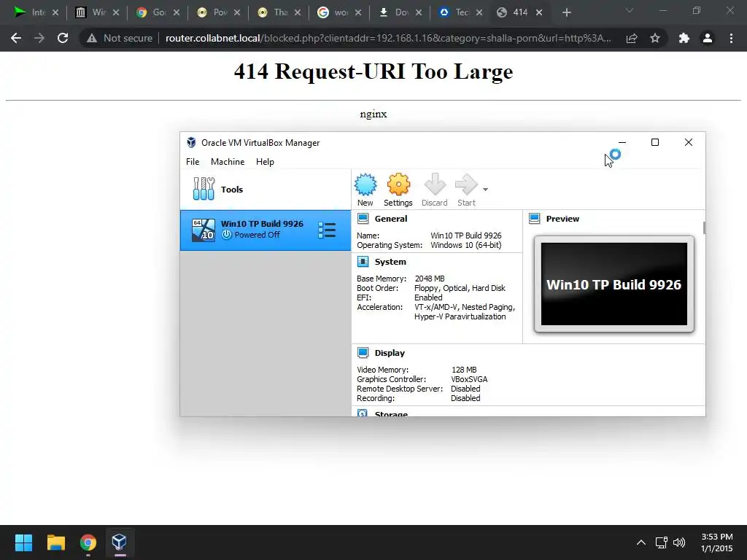This screenshot has height=560, width=747.
Task: Open the Win10 TP Build 9926 menu list icon
Action: pos(327,230)
